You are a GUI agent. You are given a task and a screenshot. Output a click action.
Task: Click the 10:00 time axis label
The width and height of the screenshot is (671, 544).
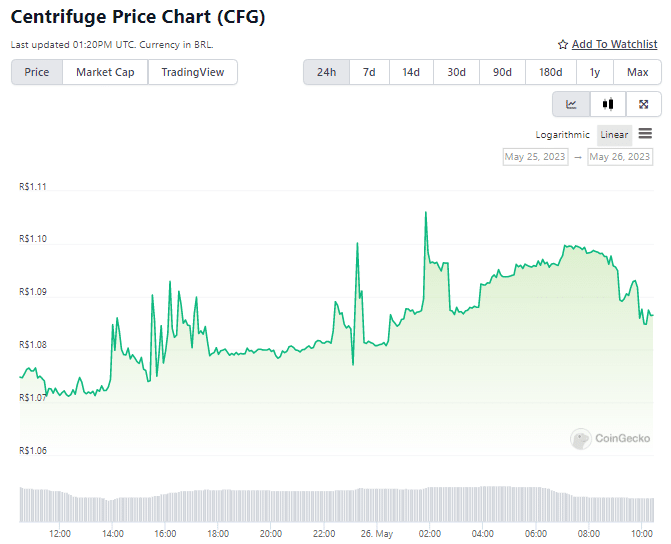[x=641, y=534]
